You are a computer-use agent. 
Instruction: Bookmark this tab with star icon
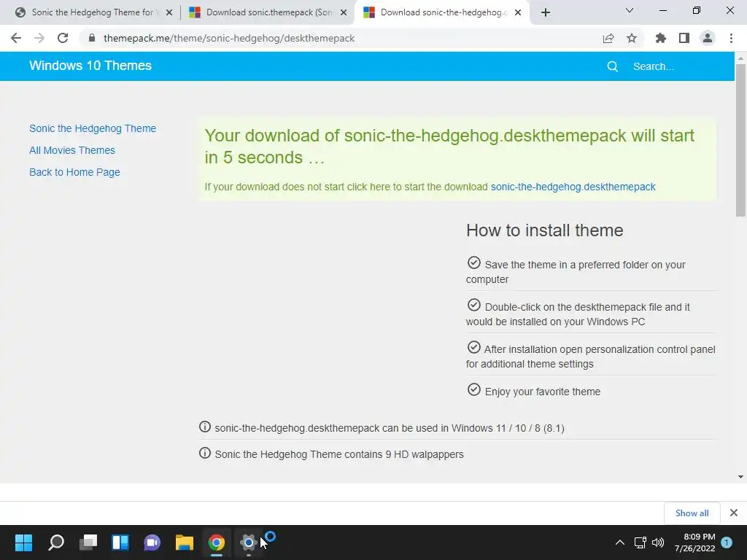click(x=632, y=38)
